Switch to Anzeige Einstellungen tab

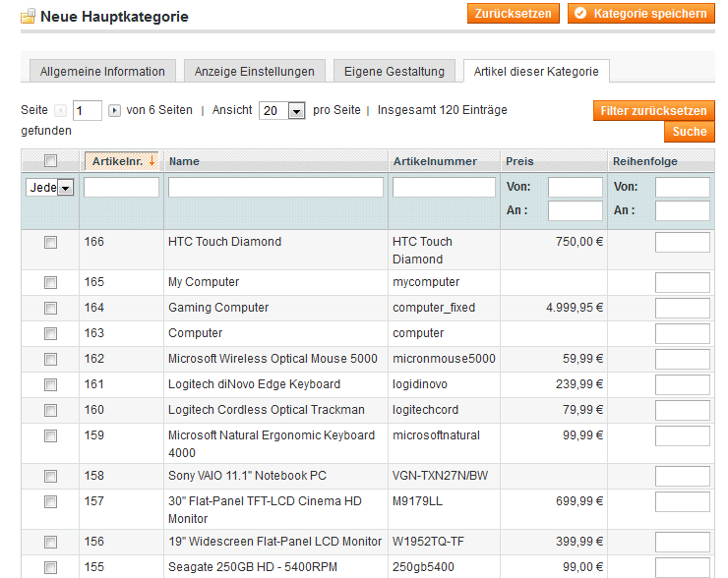[x=255, y=72]
